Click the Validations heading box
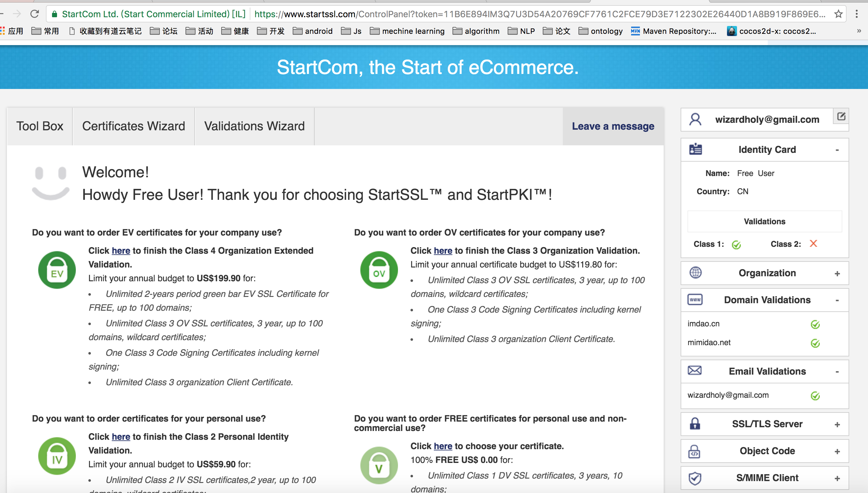 [764, 221]
